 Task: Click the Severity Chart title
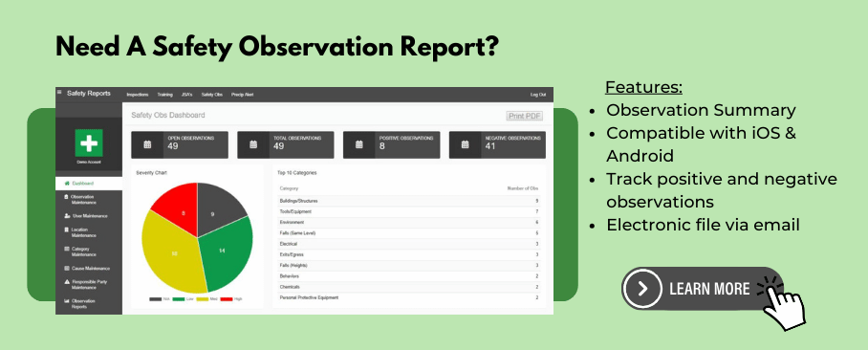click(x=152, y=173)
